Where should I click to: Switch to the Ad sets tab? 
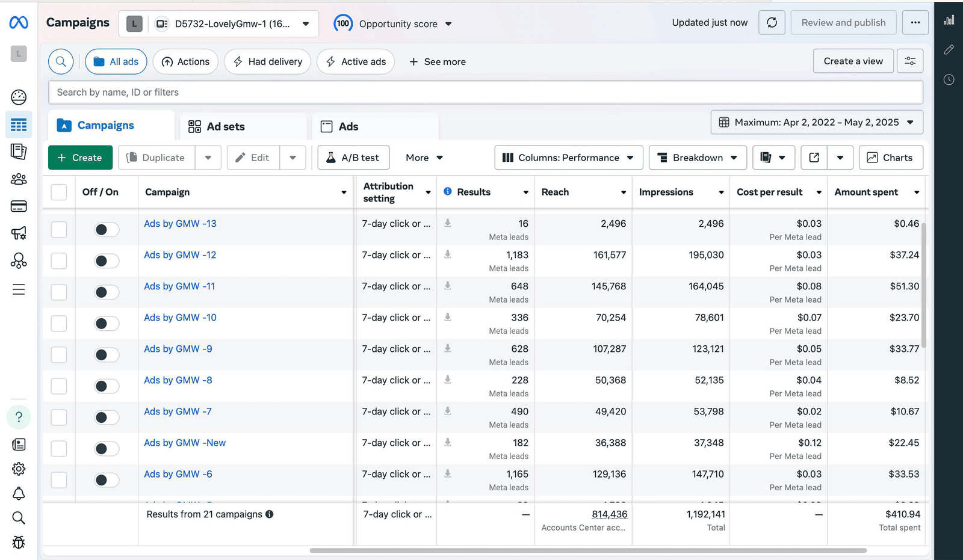coord(243,126)
